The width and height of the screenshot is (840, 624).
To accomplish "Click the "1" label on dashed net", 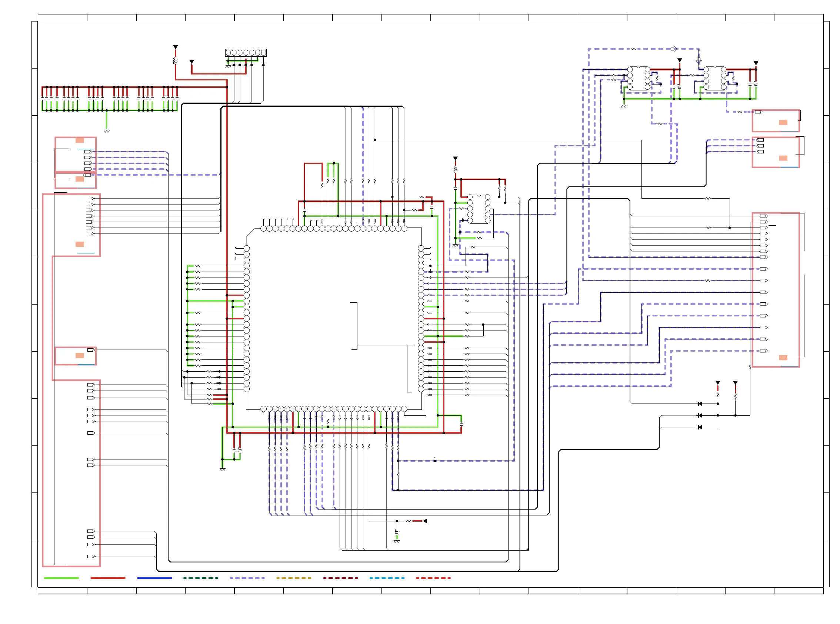I will point(435,458).
